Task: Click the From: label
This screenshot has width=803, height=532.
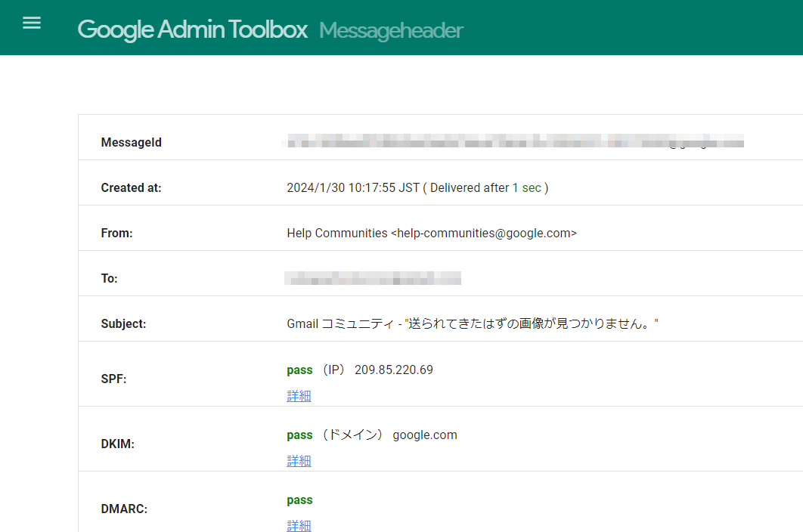Action: 116,234
